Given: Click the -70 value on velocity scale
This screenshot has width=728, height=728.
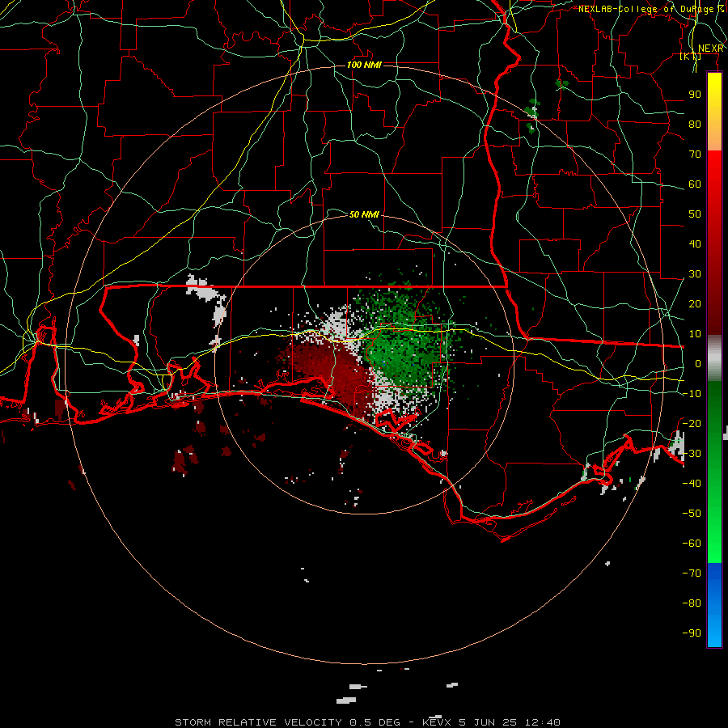Looking at the screenshot, I should click(692, 573).
